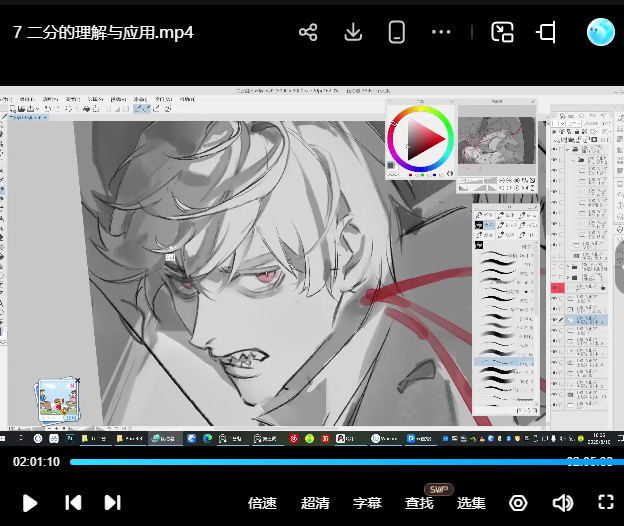The image size is (624, 526).
Task: Switch to the mini window player mode
Action: pos(502,32)
